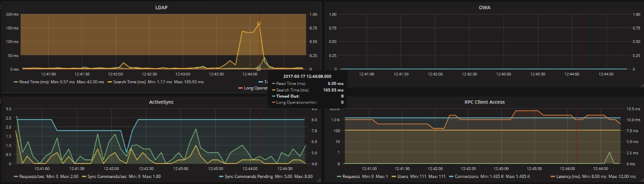
Task: Open the ActiveSync panel title menu
Action: pos(162,102)
